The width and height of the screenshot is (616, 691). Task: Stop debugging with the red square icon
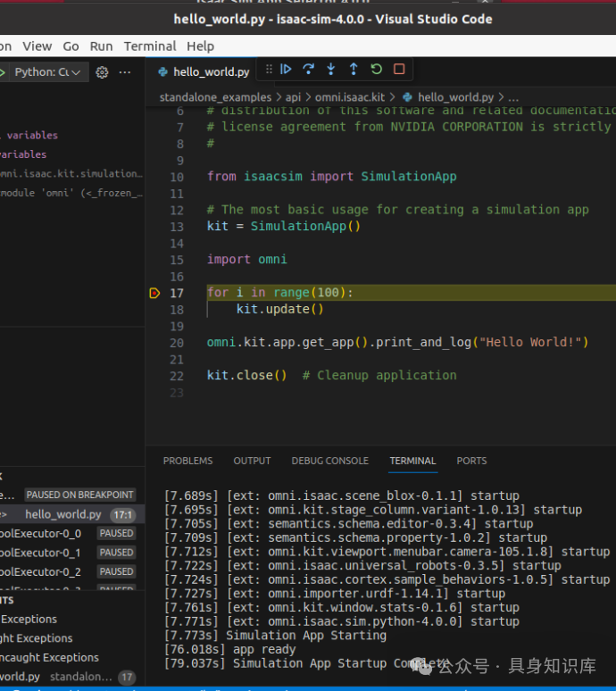point(399,70)
